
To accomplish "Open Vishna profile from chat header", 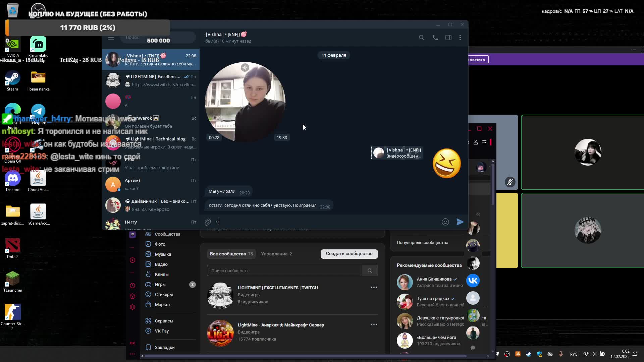I will click(228, 37).
